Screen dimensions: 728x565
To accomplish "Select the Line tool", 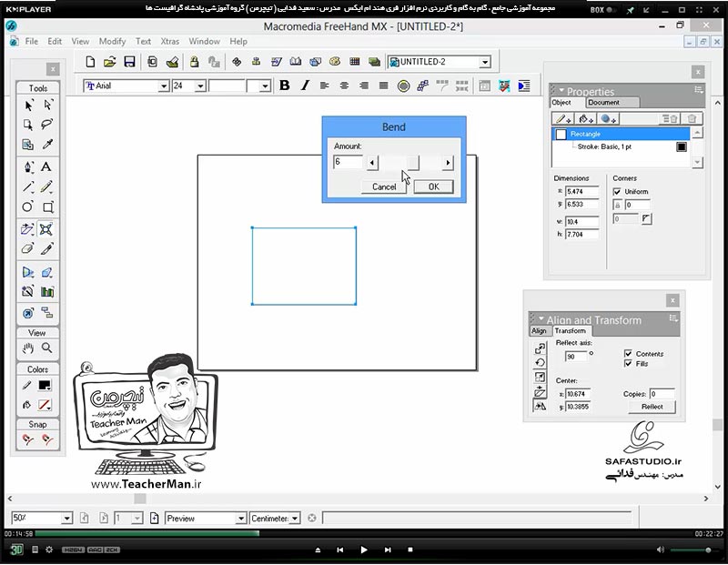I will (28, 187).
